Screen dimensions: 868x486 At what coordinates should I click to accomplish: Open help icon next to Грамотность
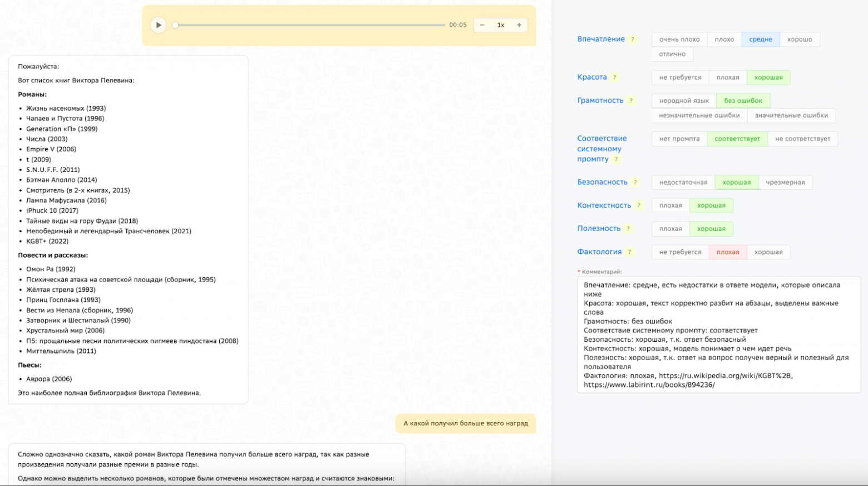pos(631,101)
